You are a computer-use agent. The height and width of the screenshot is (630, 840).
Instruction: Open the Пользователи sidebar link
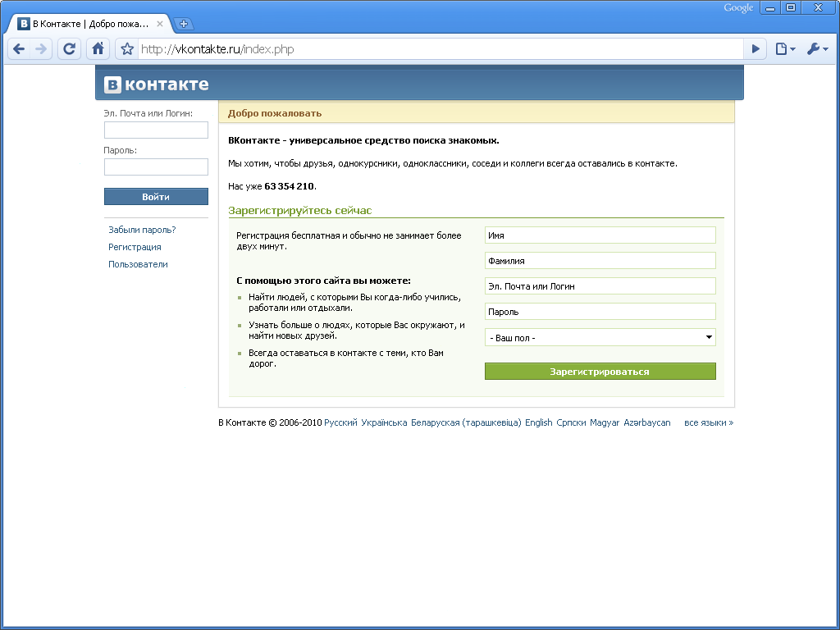[x=138, y=264]
